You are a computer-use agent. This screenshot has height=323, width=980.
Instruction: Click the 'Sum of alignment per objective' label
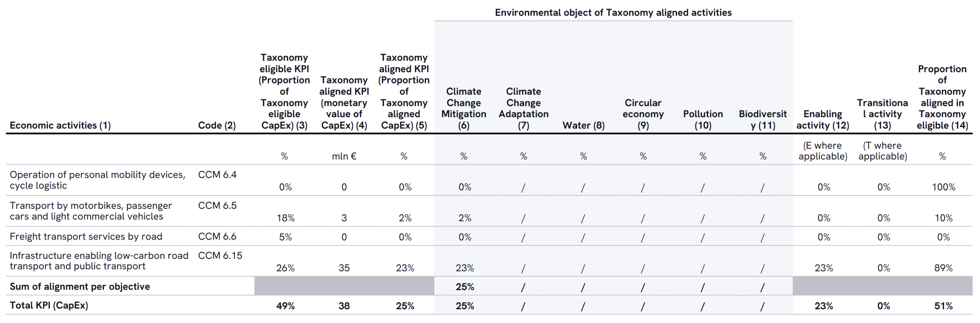point(80,287)
